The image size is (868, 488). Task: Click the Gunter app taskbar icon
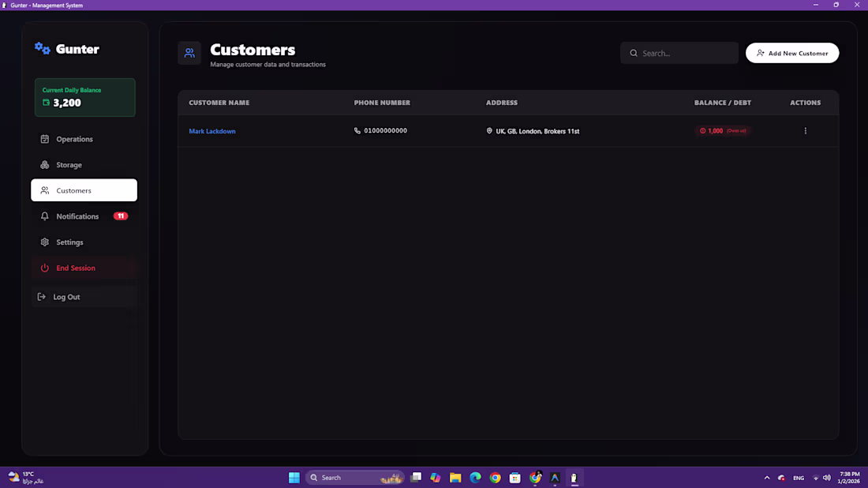[x=574, y=478]
